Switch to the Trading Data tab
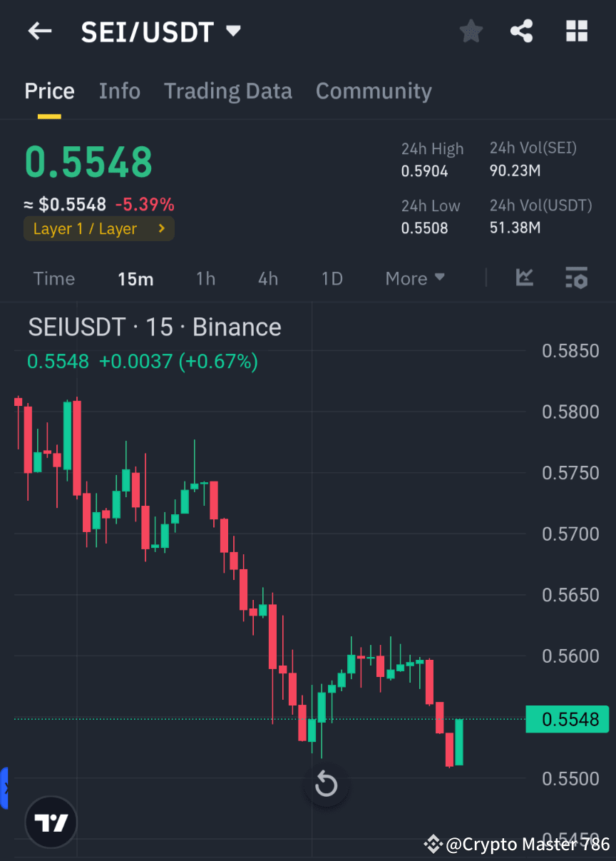Viewport: 616px width, 861px height. (x=228, y=91)
